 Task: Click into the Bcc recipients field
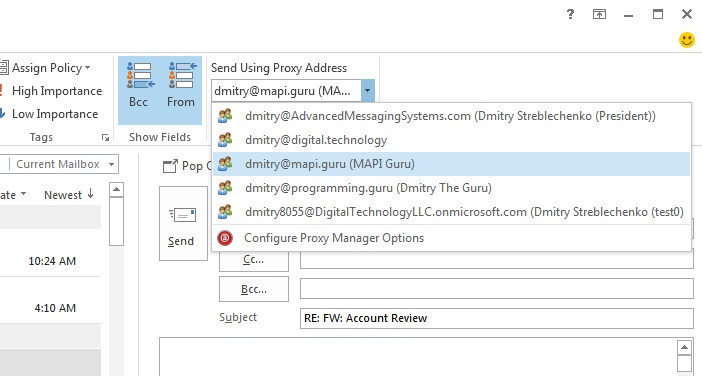click(497, 289)
